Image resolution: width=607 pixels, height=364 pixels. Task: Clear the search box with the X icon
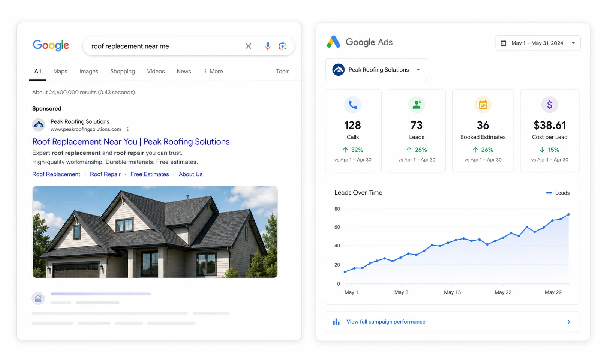pos(248,46)
